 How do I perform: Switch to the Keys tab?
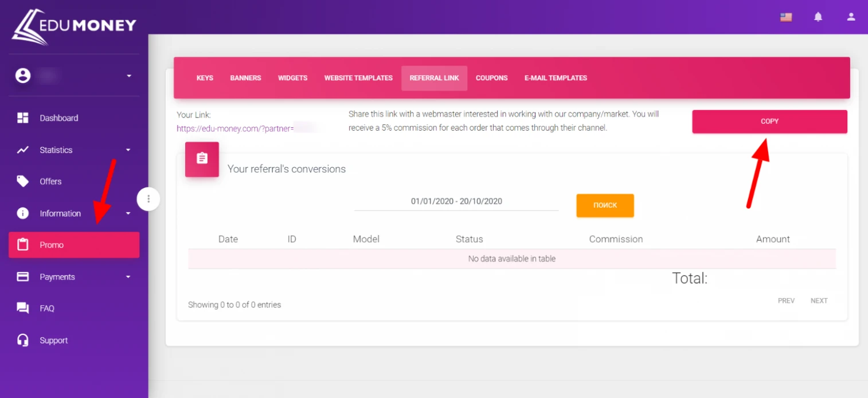pos(205,78)
